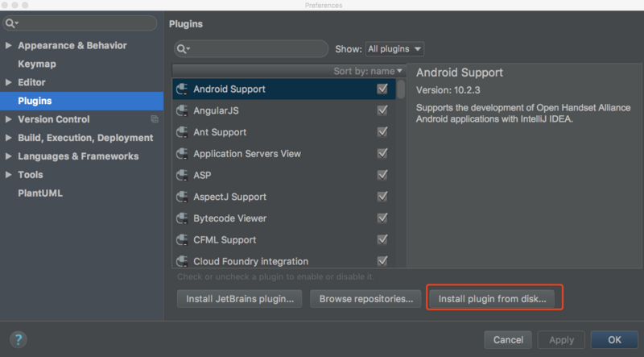The height and width of the screenshot is (357, 644).
Task: Select CFML Support row text
Action: (x=225, y=240)
